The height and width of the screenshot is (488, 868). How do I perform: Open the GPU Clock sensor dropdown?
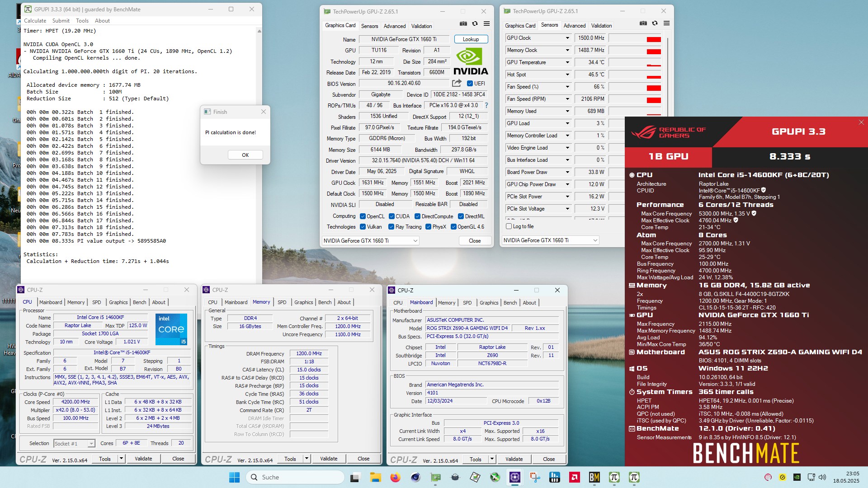tap(567, 38)
